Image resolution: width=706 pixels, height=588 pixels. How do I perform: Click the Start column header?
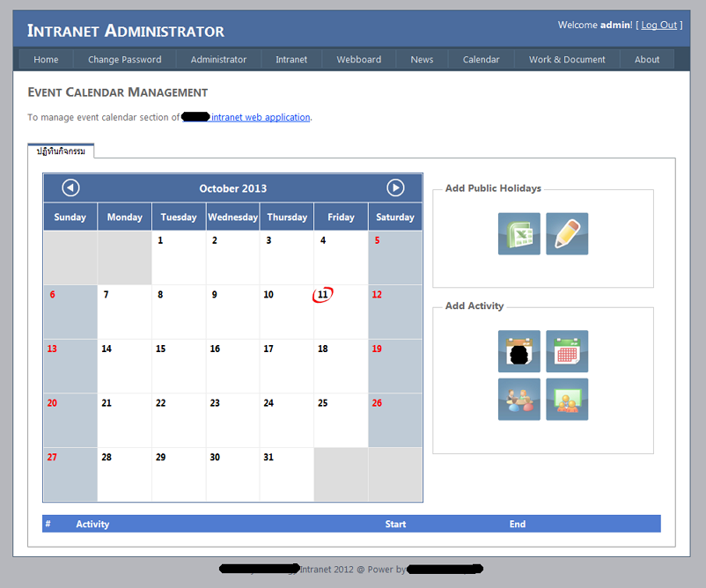click(395, 524)
